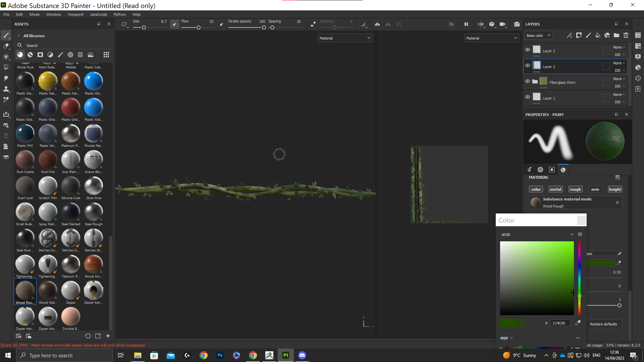
Task: Open Layer 2 blend mode dropdown
Action: 619,47
